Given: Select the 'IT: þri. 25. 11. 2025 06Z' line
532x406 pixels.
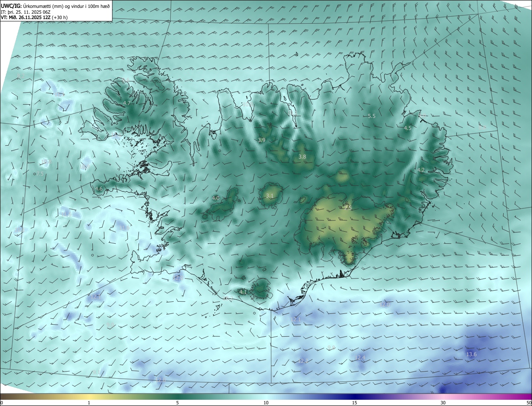Looking at the screenshot, I should click(x=26, y=12).
